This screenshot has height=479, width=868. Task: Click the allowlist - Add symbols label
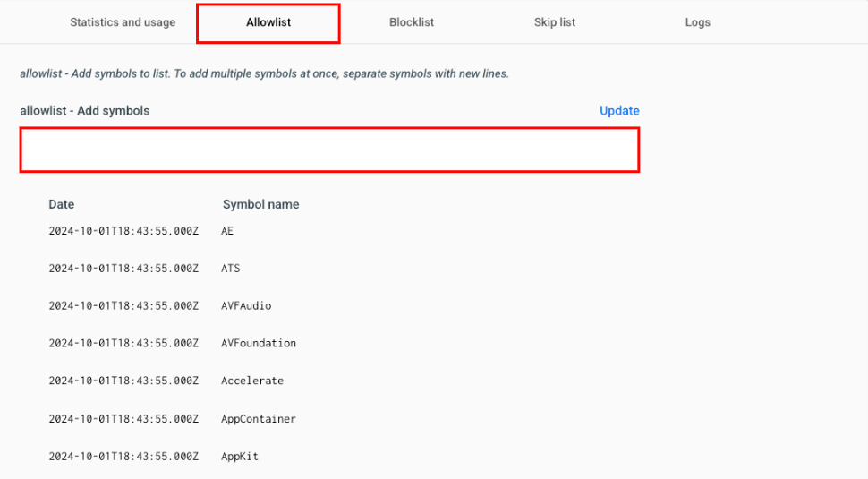coord(85,111)
